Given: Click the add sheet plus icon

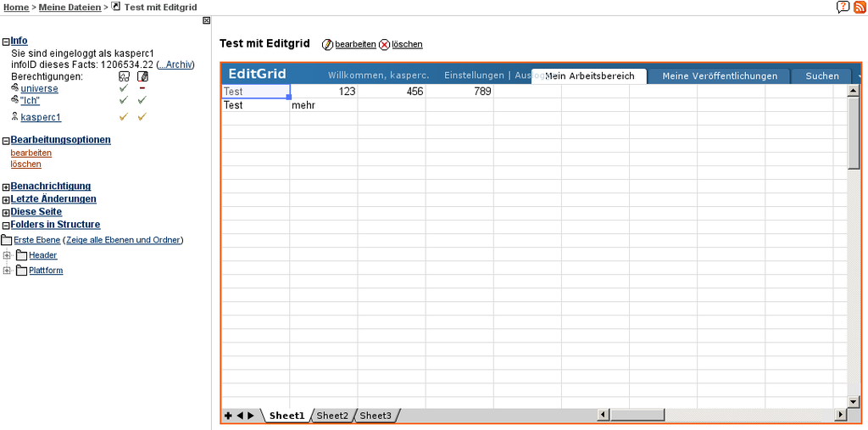Looking at the screenshot, I should point(228,415).
